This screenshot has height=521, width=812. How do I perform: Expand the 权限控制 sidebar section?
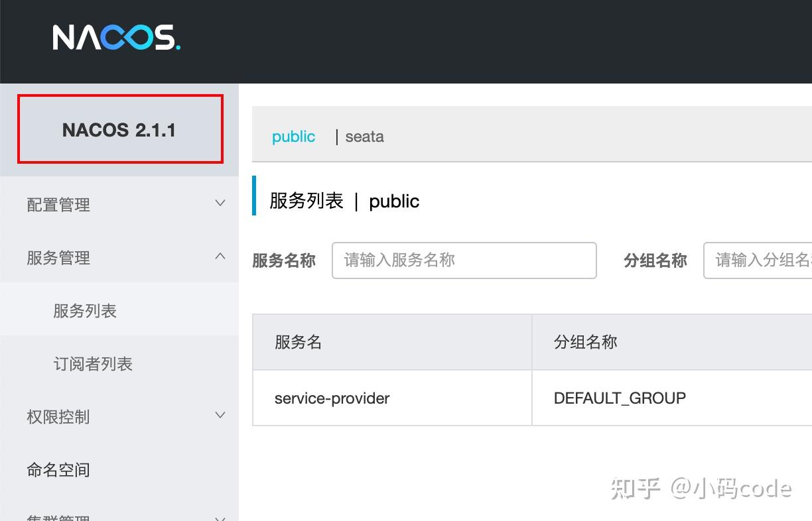tap(58, 417)
